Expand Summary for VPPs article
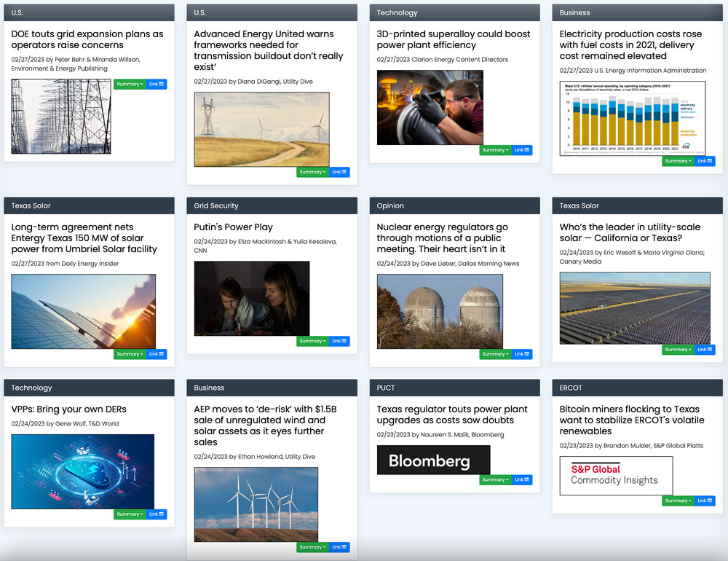 point(130,514)
